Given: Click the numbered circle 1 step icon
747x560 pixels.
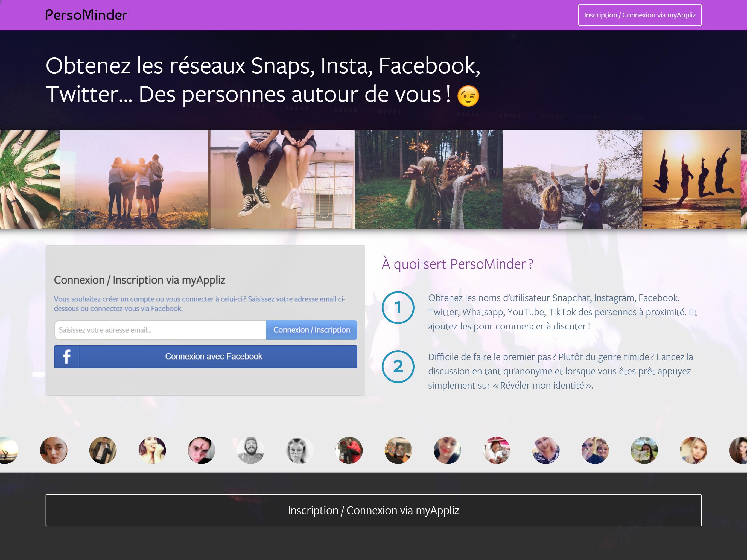Looking at the screenshot, I should point(398,307).
